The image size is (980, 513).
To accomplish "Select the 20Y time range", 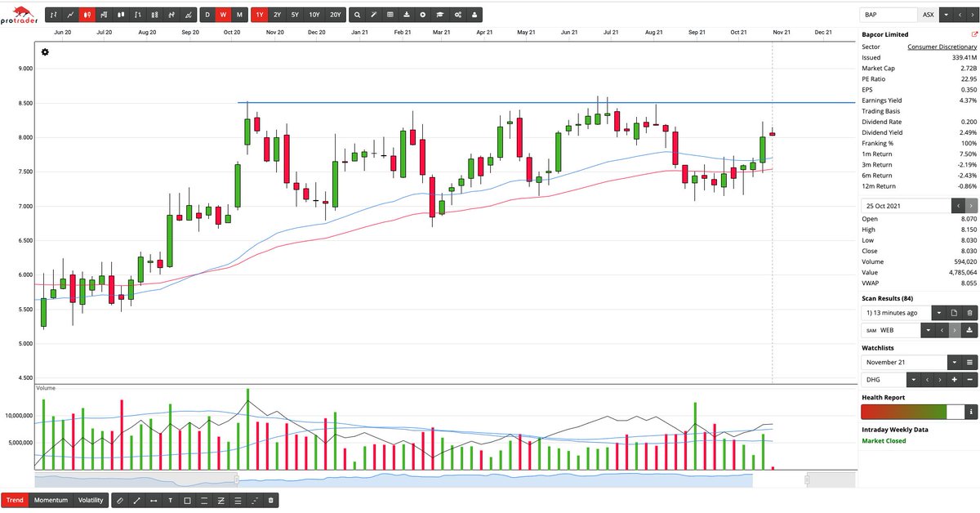I will coord(335,15).
